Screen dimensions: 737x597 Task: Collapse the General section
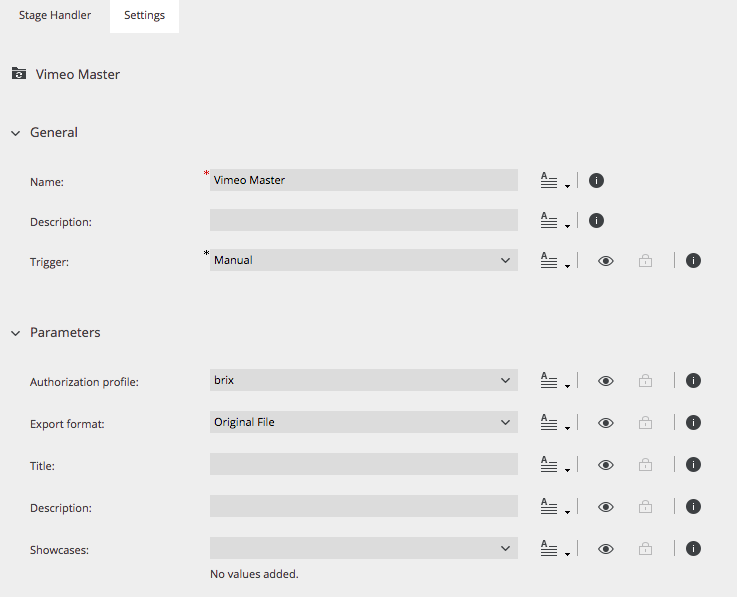click(16, 133)
